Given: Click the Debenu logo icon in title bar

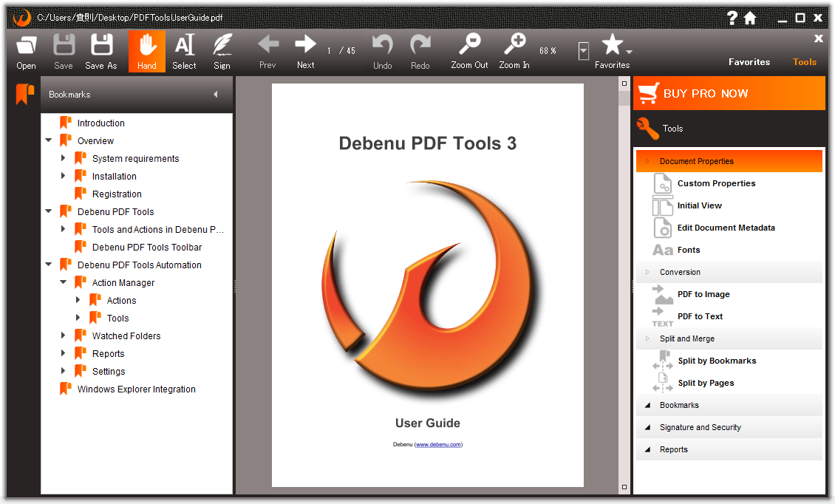Looking at the screenshot, I should click(22, 18).
